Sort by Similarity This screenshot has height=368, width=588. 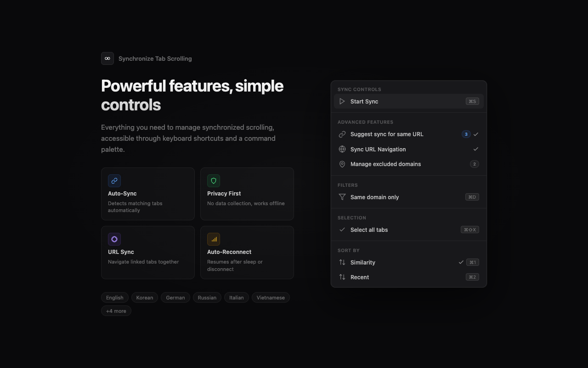pyautogui.click(x=409, y=262)
